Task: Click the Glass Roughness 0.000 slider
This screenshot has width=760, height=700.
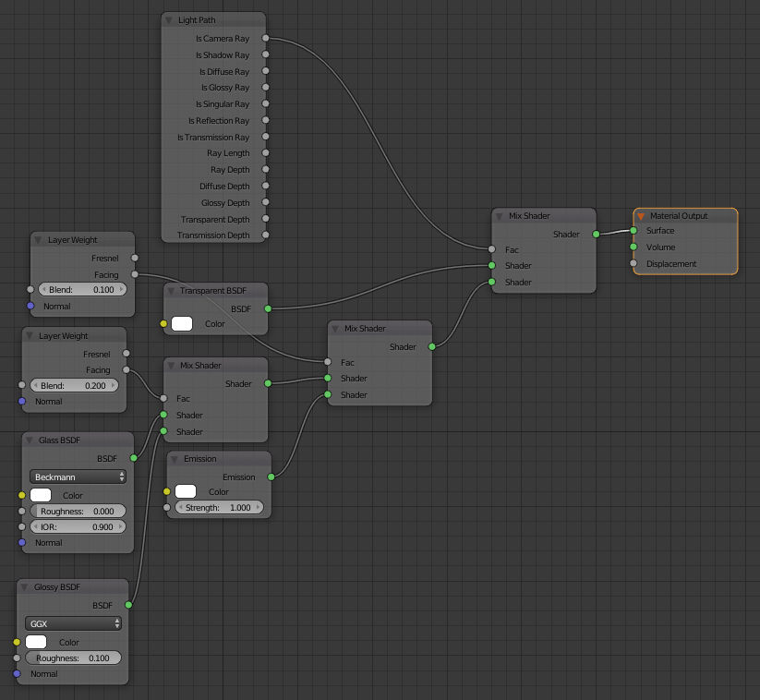Action: 78,512
